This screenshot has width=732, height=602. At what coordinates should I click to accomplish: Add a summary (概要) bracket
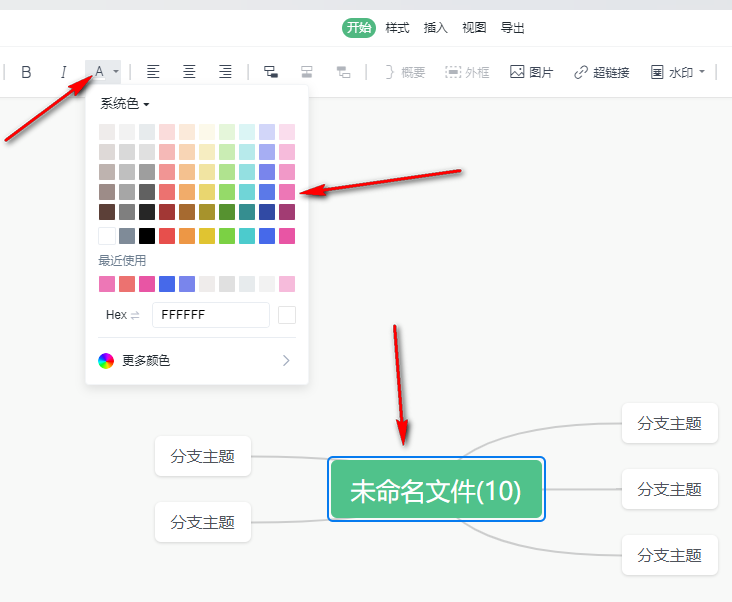click(x=405, y=72)
